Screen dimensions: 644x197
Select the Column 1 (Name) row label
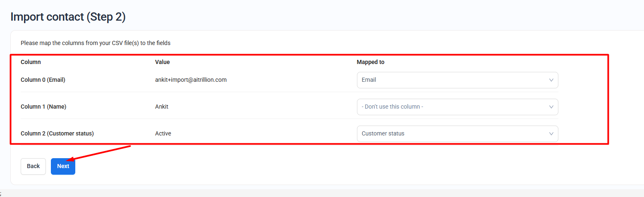coord(43,107)
